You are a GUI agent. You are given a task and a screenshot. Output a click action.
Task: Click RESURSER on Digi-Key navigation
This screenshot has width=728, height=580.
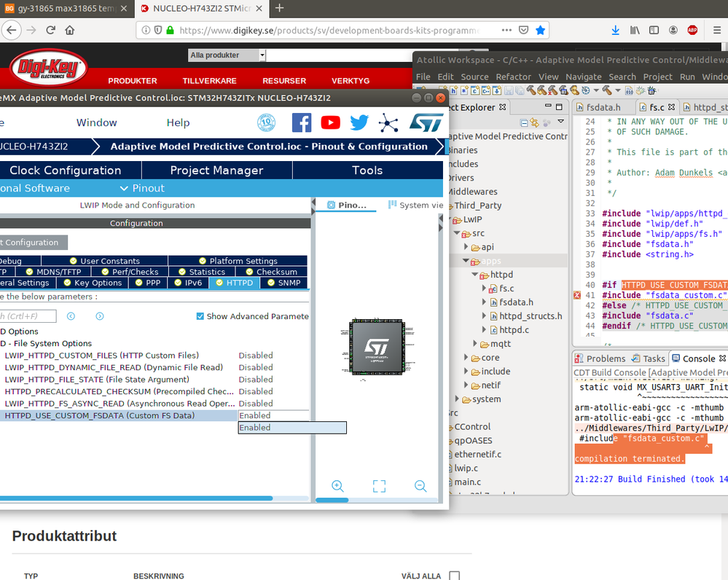pyautogui.click(x=284, y=81)
